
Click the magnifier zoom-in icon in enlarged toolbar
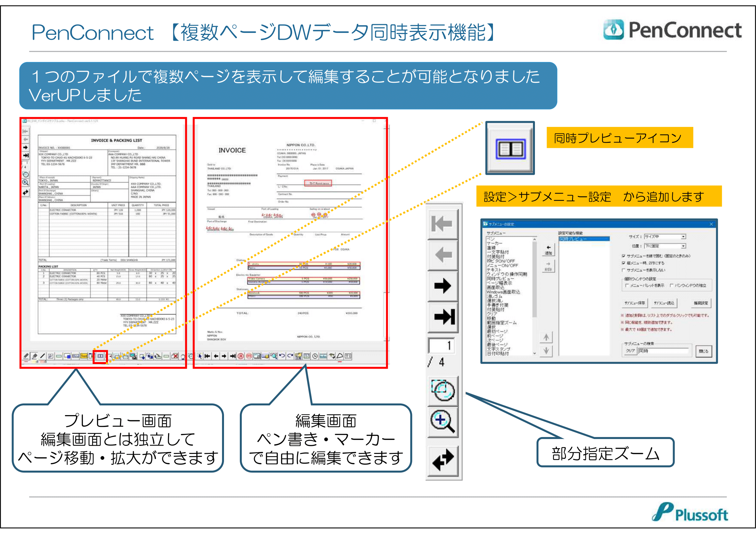click(442, 422)
